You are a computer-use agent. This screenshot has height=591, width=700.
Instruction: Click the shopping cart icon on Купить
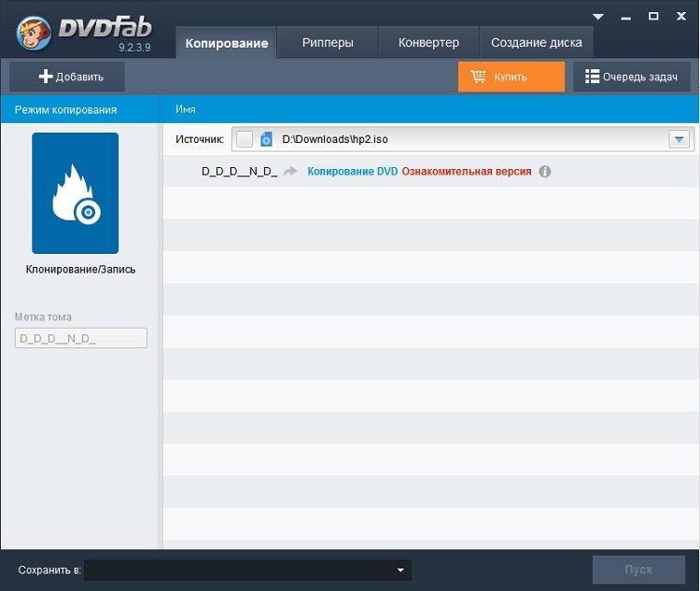478,77
